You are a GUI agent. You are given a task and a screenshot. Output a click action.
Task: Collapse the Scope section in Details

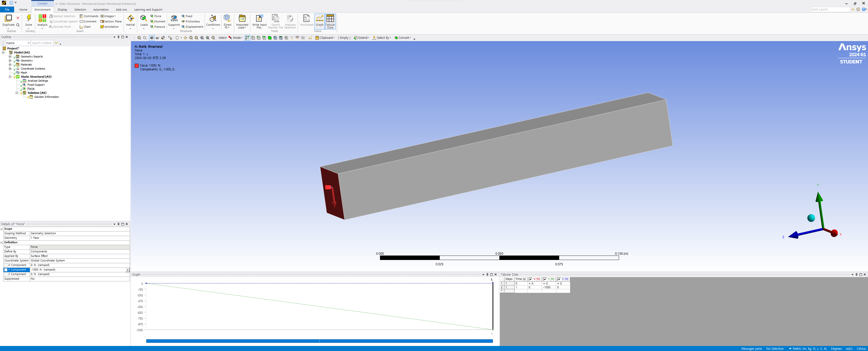[x=2, y=229]
